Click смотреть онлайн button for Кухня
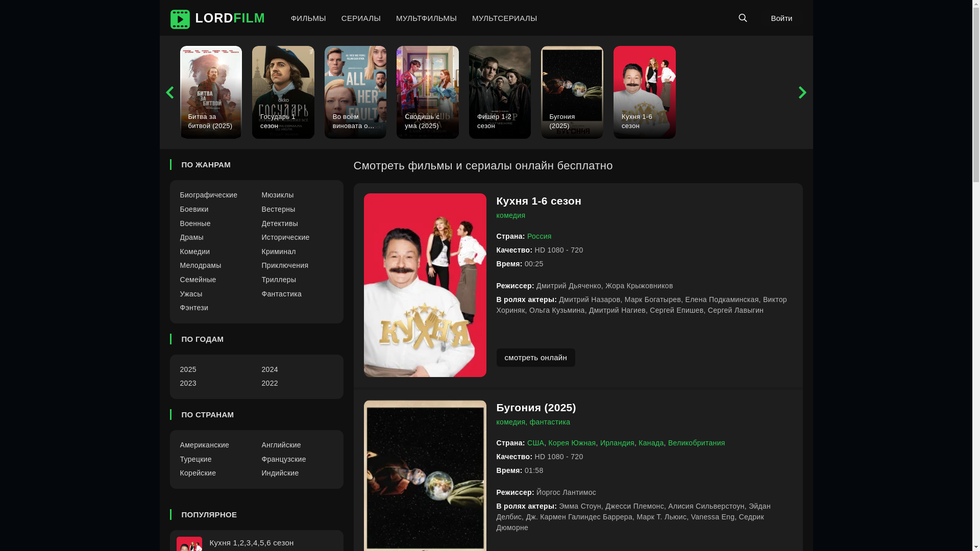The height and width of the screenshot is (551, 980). [x=535, y=358]
